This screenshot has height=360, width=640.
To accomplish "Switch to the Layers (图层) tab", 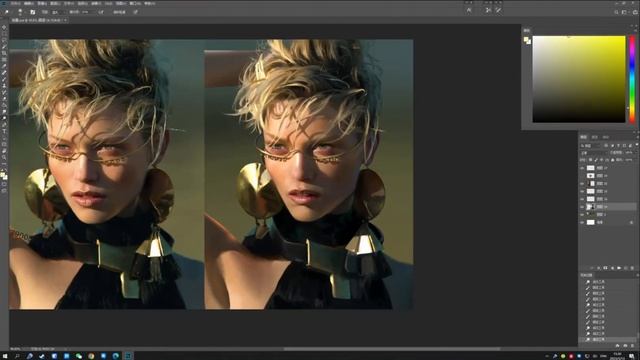I will [x=584, y=137].
